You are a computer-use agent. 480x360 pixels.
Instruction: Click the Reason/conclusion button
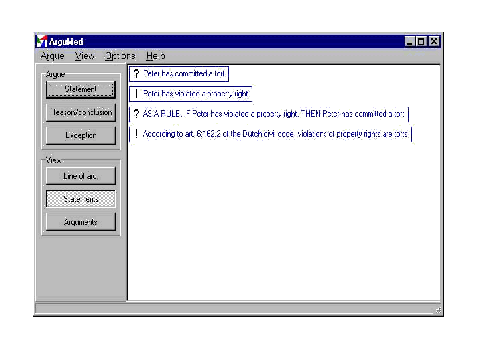(81, 112)
